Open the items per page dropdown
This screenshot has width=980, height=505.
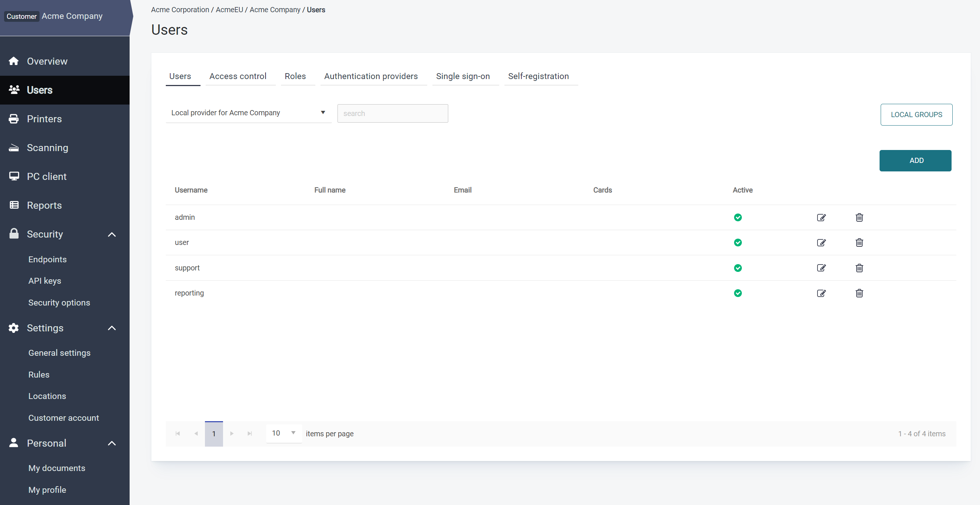(284, 433)
